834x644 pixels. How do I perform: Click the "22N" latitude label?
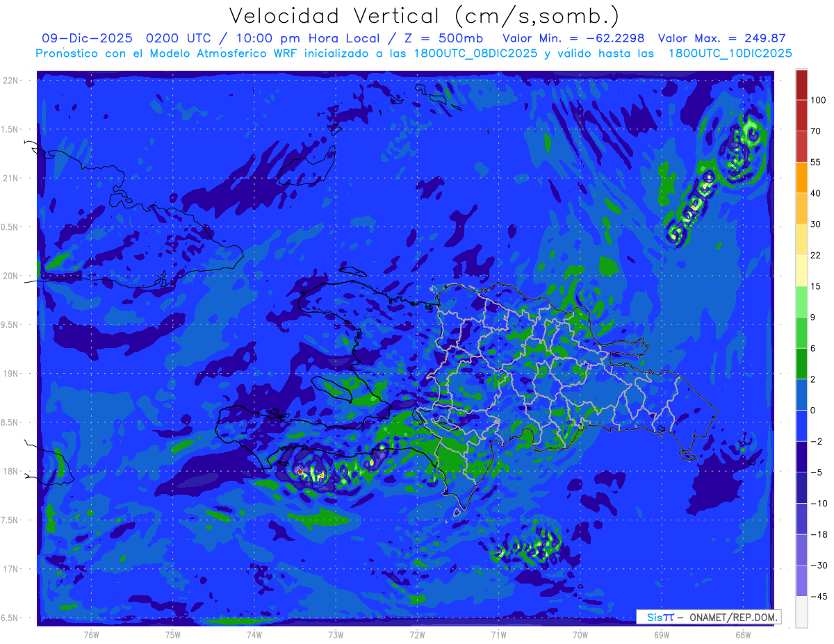click(11, 81)
